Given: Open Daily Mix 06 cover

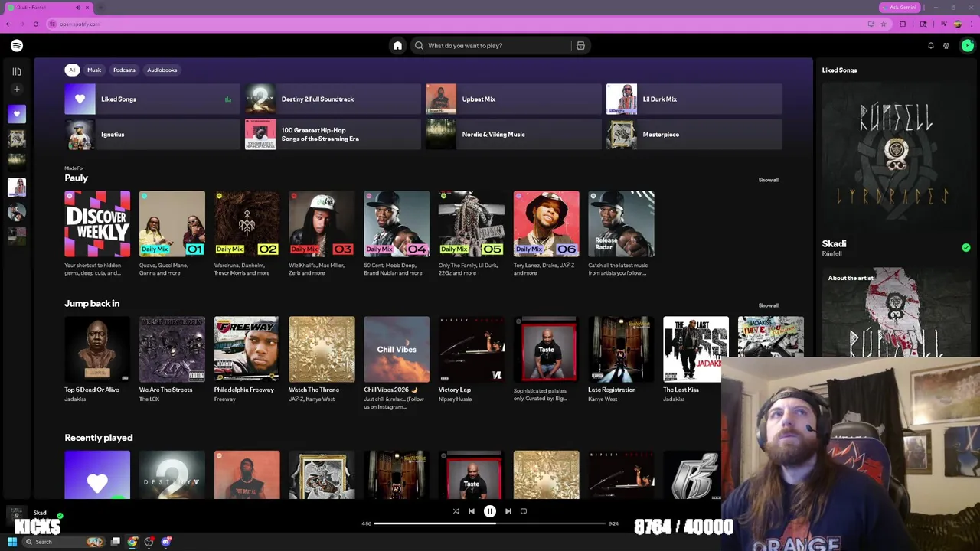Looking at the screenshot, I should click(x=546, y=223).
